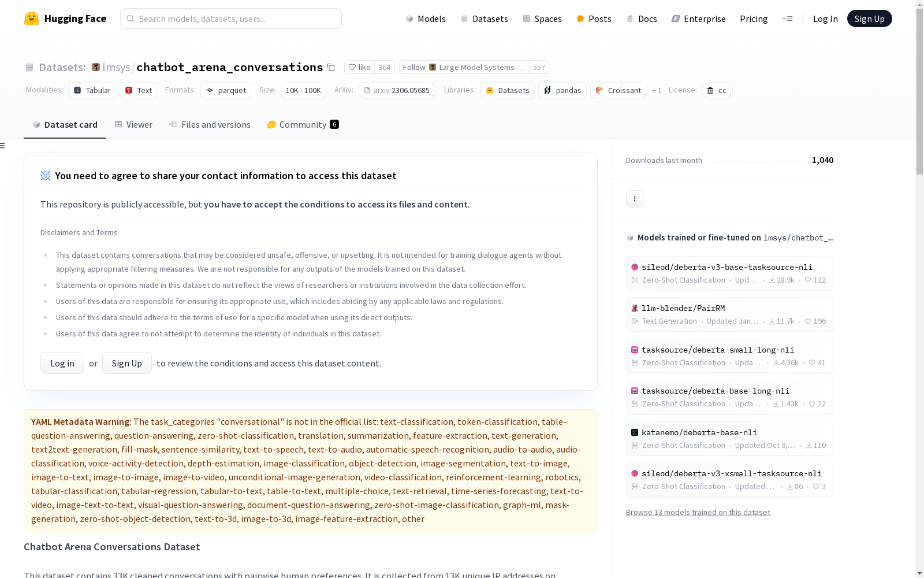Open llm-blender/PairRM model card

pos(729,314)
